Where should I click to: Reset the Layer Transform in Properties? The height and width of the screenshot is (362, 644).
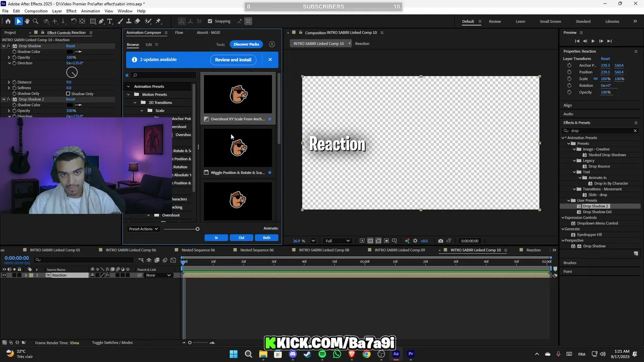point(605,59)
